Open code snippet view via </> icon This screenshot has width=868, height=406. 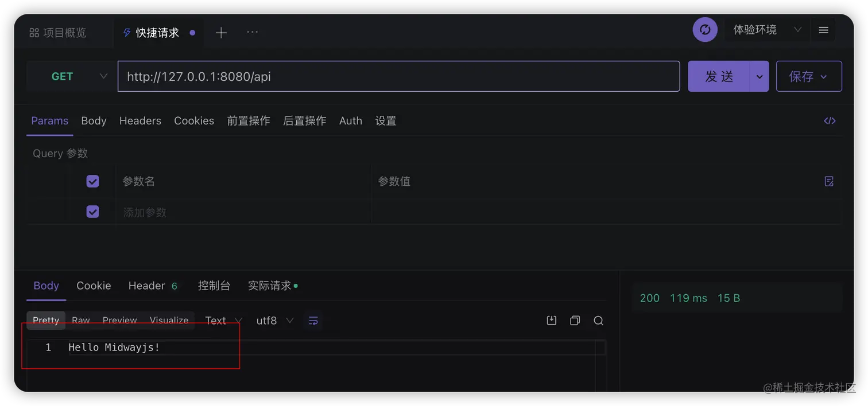click(x=830, y=120)
